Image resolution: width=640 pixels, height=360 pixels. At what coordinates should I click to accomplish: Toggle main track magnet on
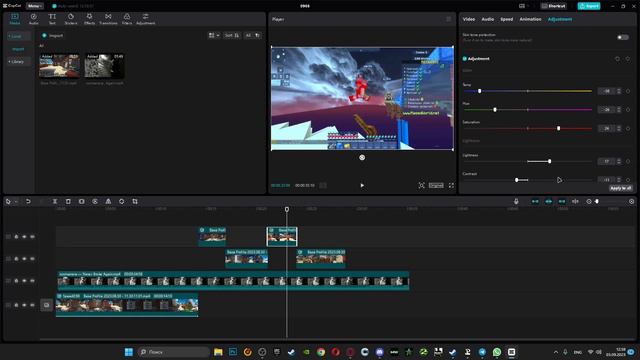535,201
